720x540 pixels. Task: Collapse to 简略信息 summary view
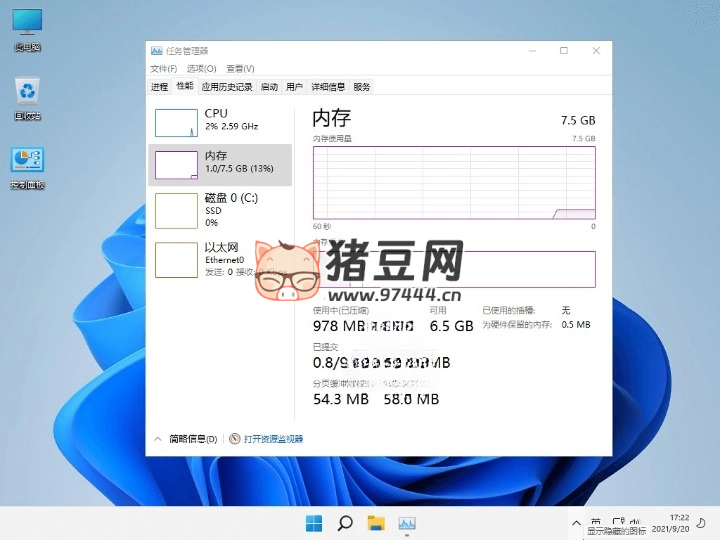186,439
